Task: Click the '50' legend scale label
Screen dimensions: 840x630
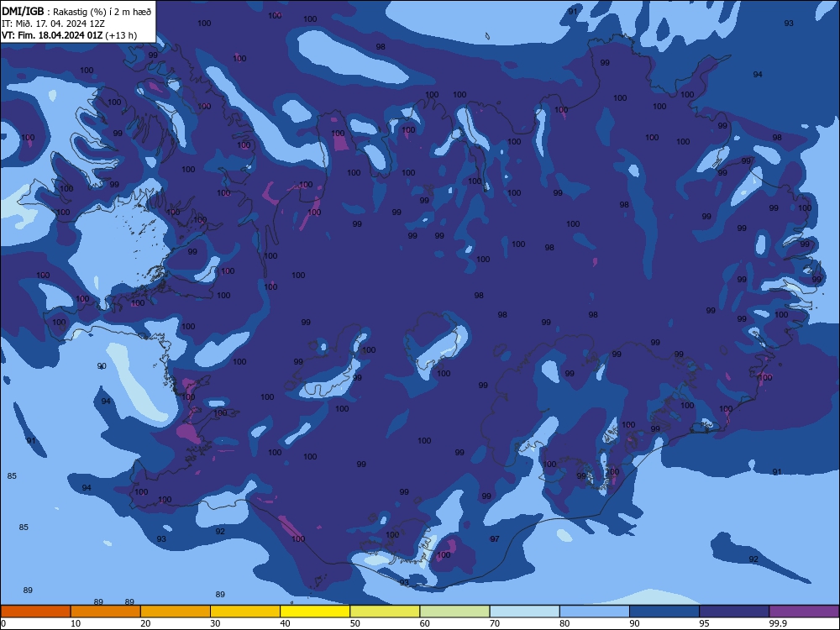Action: click(x=354, y=623)
